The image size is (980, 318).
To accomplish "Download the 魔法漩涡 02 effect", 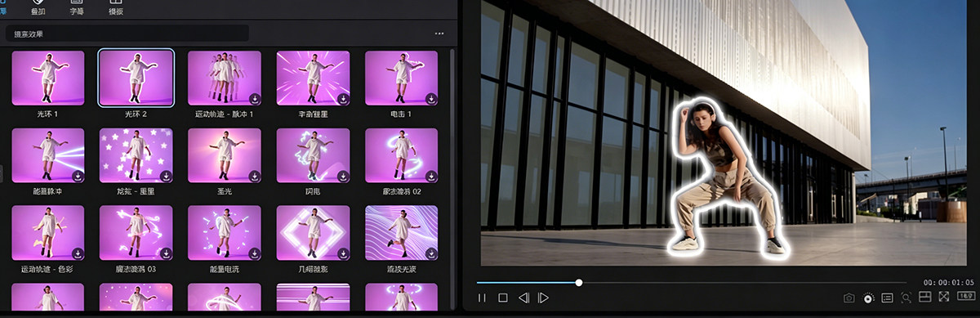I will point(431,176).
